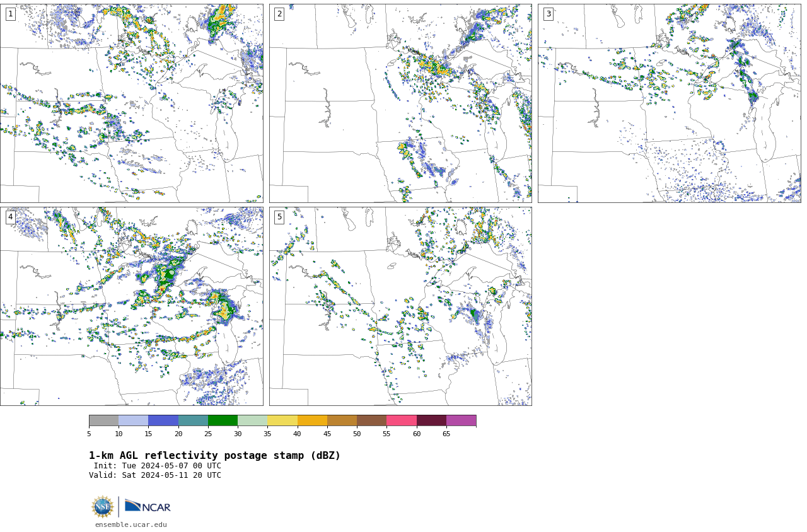Click the number label 2 on second panel
This screenshot has height=532, width=807.
(x=279, y=14)
